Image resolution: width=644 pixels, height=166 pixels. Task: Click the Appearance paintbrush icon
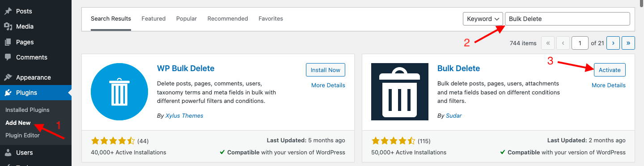pos(8,77)
